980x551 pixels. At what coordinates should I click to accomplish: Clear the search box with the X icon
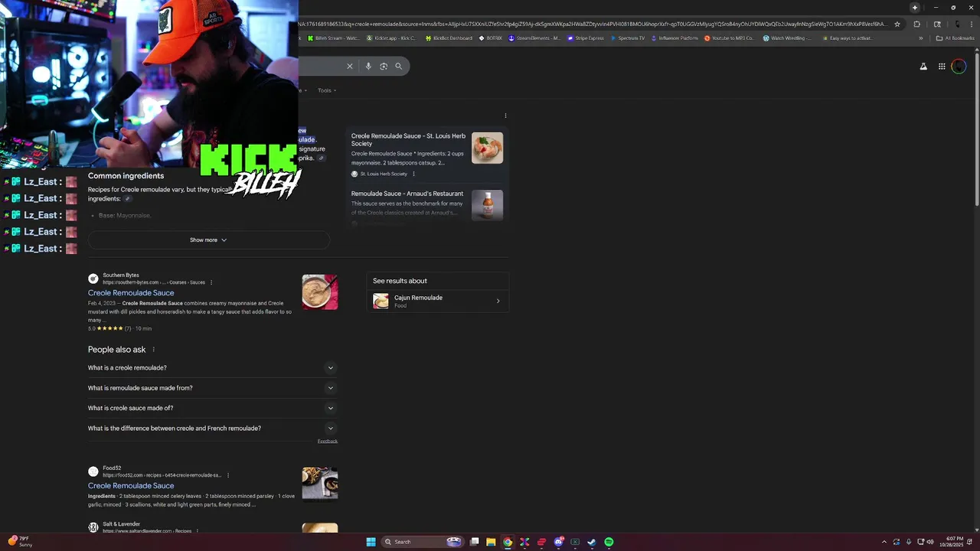coord(350,66)
